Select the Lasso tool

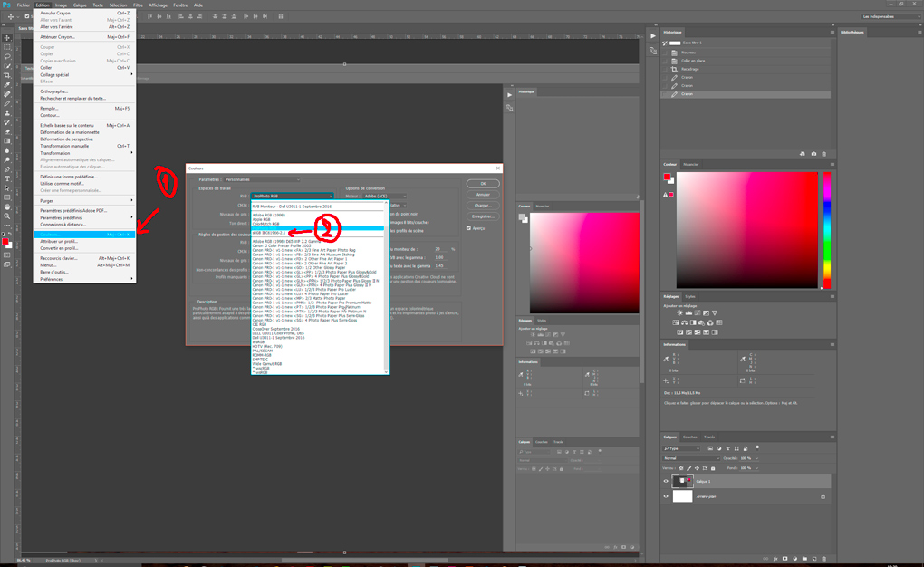(x=7, y=56)
